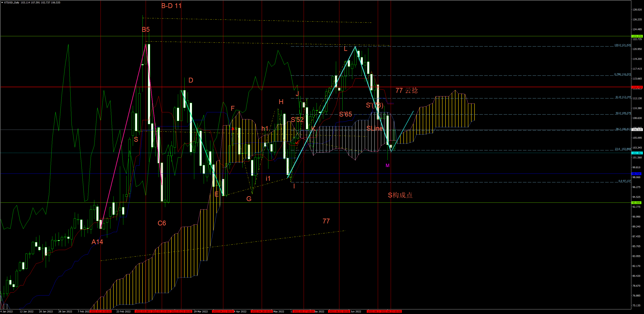Image resolution: width=644 pixels, height=314 pixels.
Task: Click the chart menu triangle beside XTIUSD
Action: tap(2, 2)
